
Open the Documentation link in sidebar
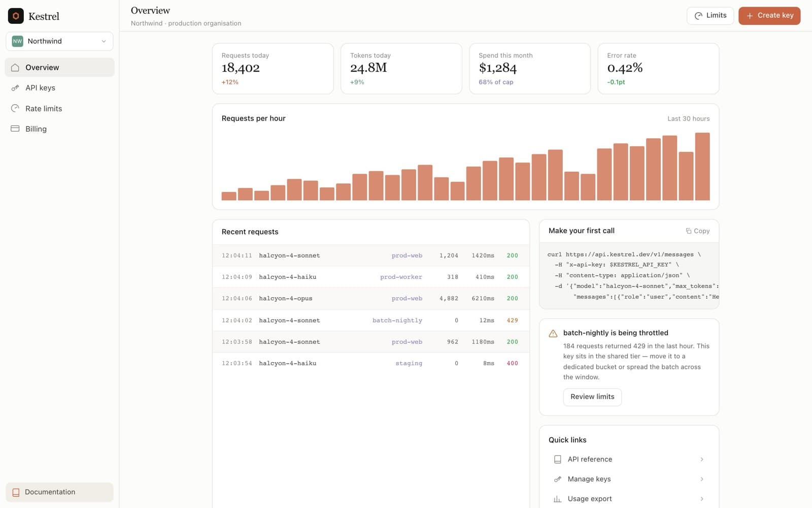(59, 492)
